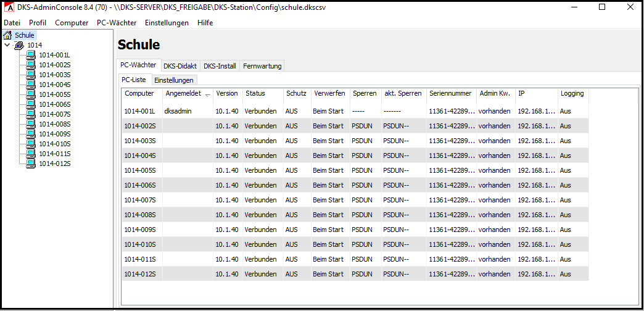Switch to the DKS-Didakt tab
The image size is (644, 311).
pyautogui.click(x=180, y=66)
